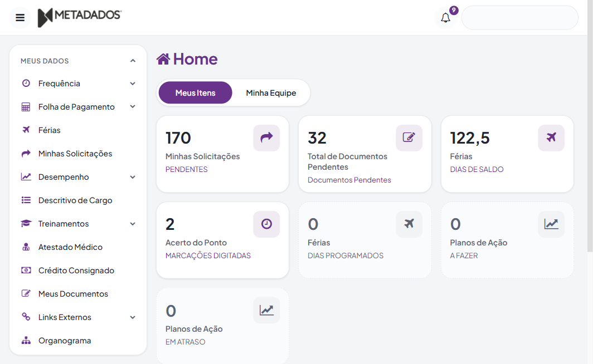Click the Crédito Consignado money icon
593x364 pixels.
click(26, 270)
